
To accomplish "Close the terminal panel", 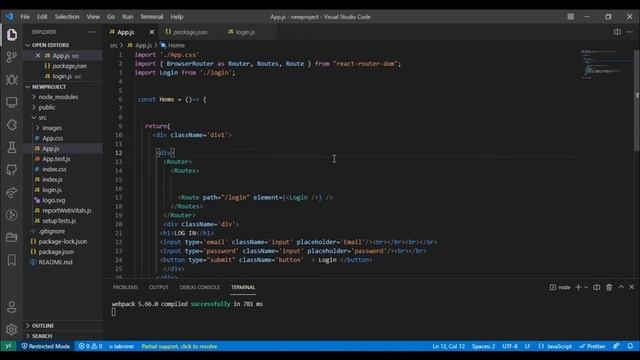I will click(631, 287).
